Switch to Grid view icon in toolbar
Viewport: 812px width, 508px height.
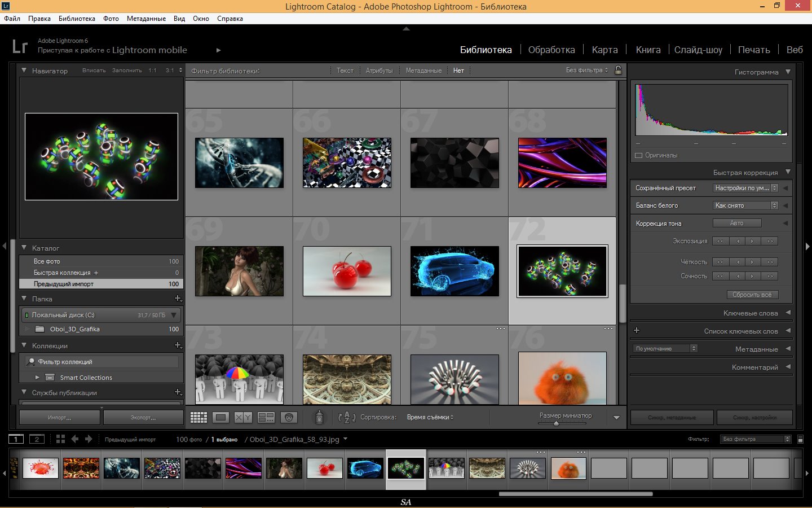(x=198, y=418)
